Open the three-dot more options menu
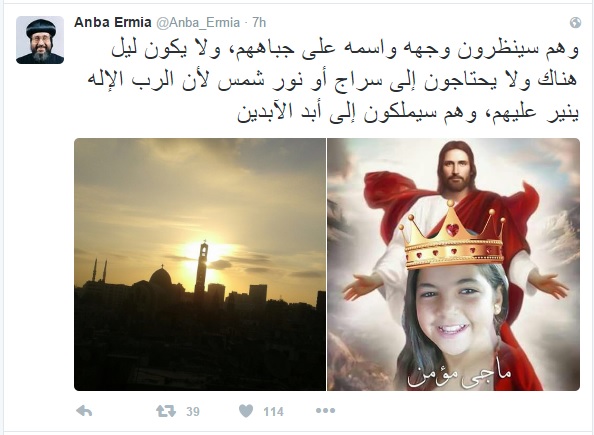The height and width of the screenshot is (435, 594). tap(325, 410)
